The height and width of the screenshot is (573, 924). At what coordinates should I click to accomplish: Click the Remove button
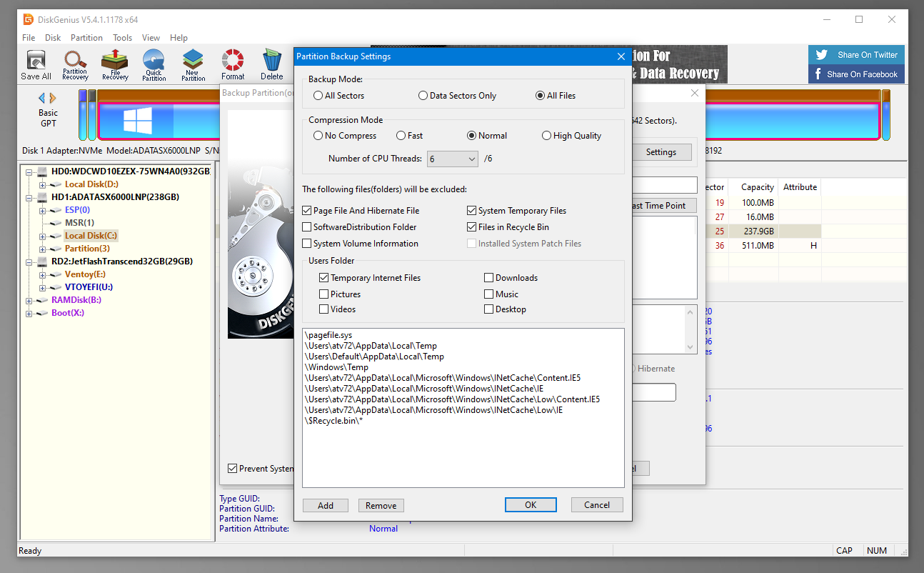click(381, 506)
